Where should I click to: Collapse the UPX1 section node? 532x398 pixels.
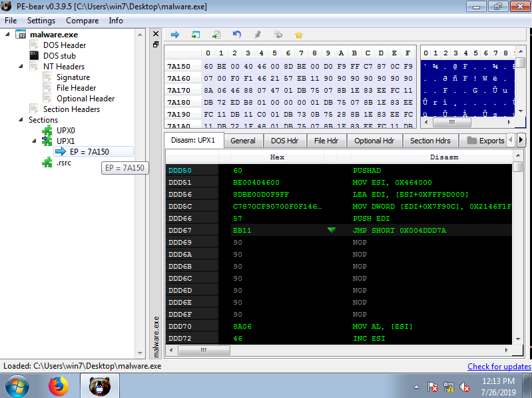click(x=34, y=141)
